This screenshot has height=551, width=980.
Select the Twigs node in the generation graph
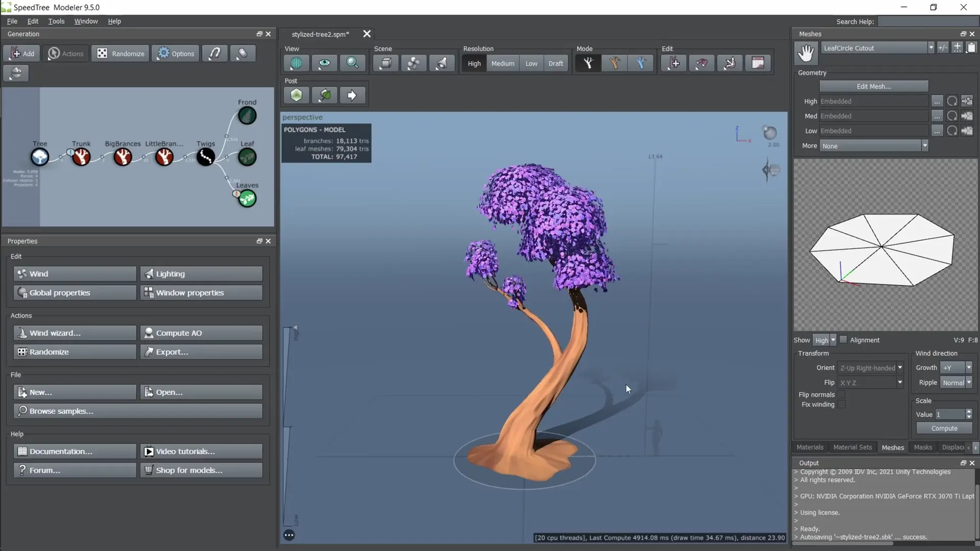tap(206, 157)
